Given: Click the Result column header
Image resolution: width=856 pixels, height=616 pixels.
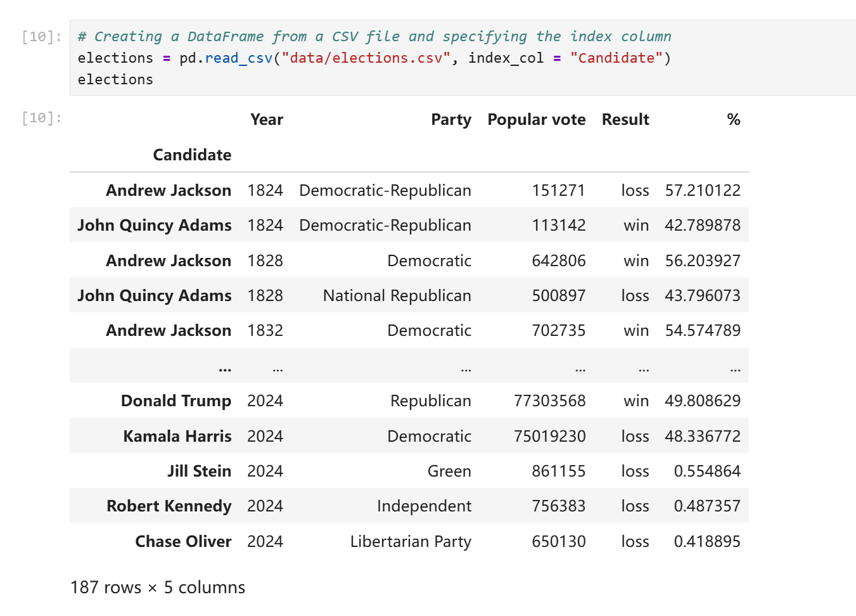Looking at the screenshot, I should (x=625, y=120).
